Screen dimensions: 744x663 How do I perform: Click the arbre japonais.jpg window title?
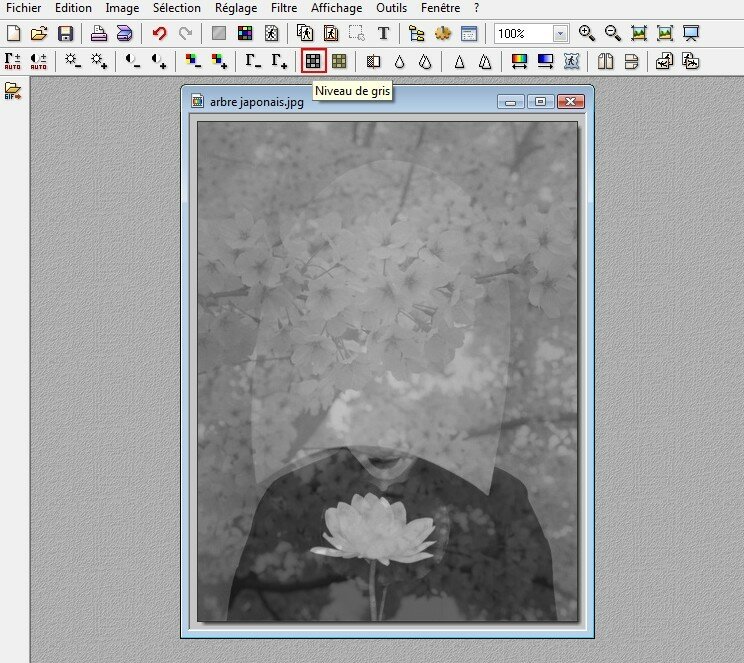pyautogui.click(x=257, y=102)
